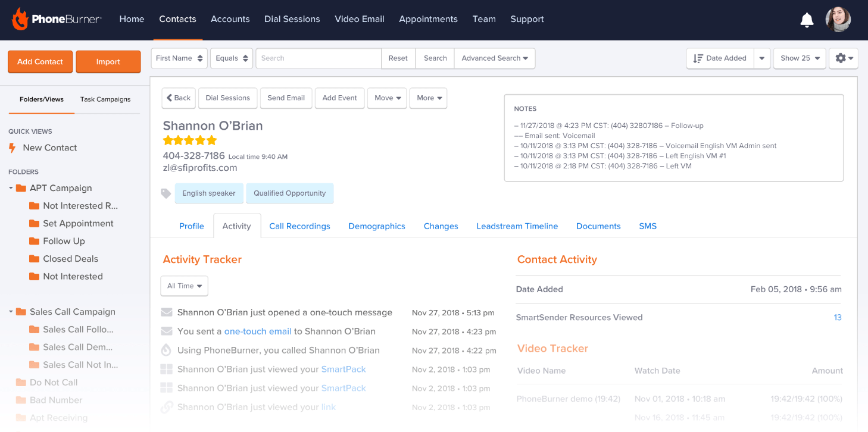Click the Follow Up folder icon
The width and height of the screenshot is (868, 432).
click(x=34, y=241)
